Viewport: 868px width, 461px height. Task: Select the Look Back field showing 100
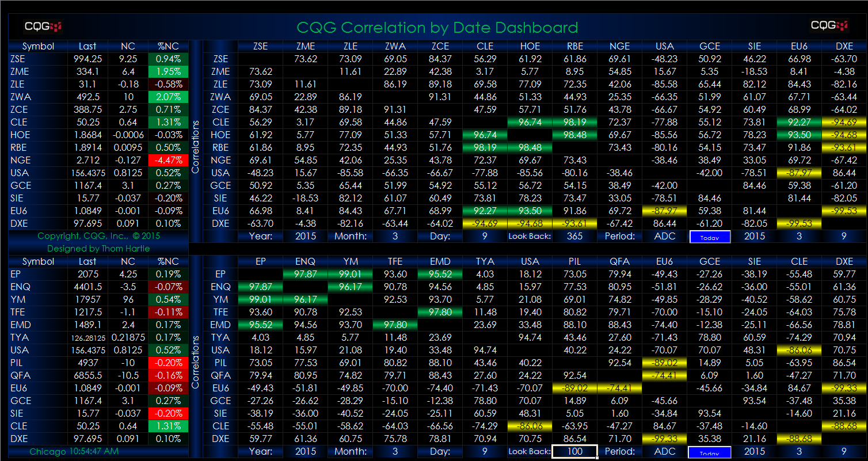pos(574,451)
